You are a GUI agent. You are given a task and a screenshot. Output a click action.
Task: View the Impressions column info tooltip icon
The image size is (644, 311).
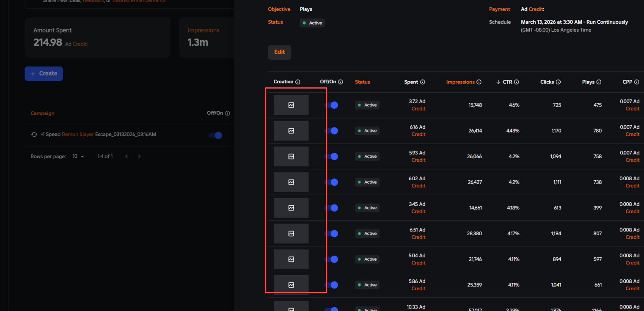click(x=479, y=82)
